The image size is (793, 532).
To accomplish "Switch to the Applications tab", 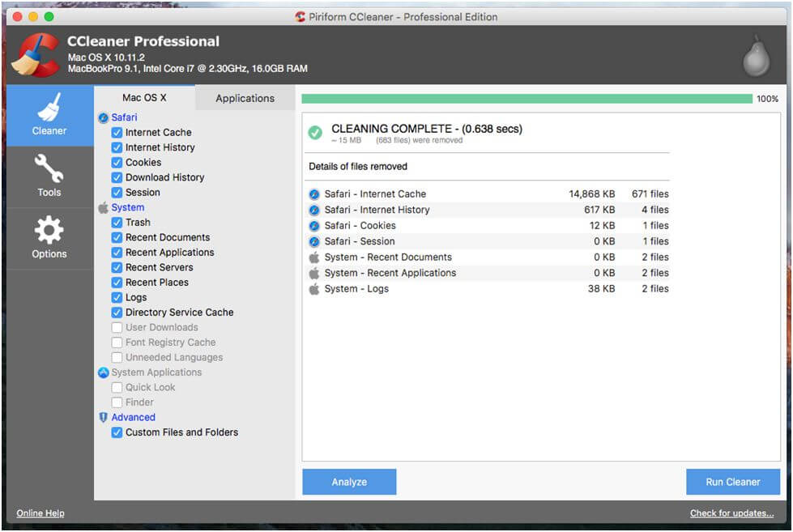I will pyautogui.click(x=245, y=97).
